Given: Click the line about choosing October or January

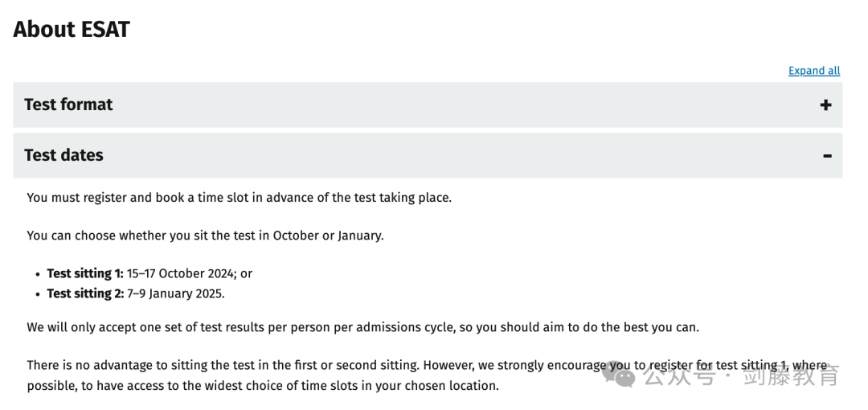Looking at the screenshot, I should click(206, 236).
